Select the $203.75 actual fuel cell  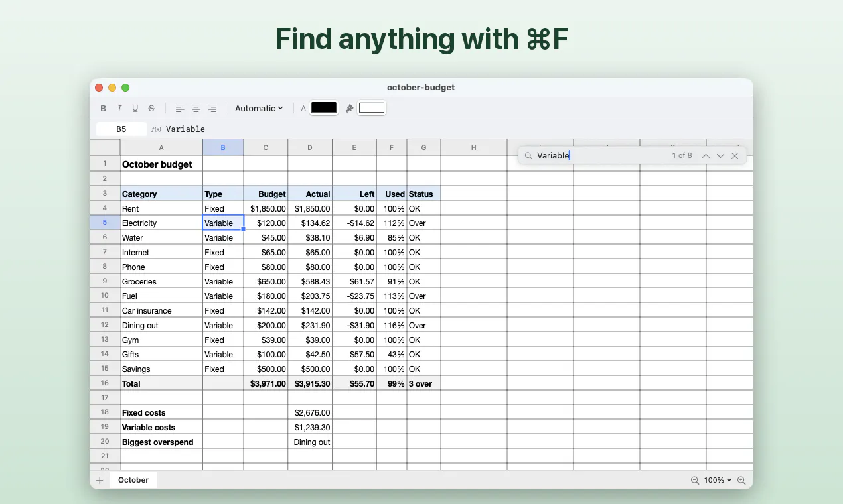tap(310, 296)
